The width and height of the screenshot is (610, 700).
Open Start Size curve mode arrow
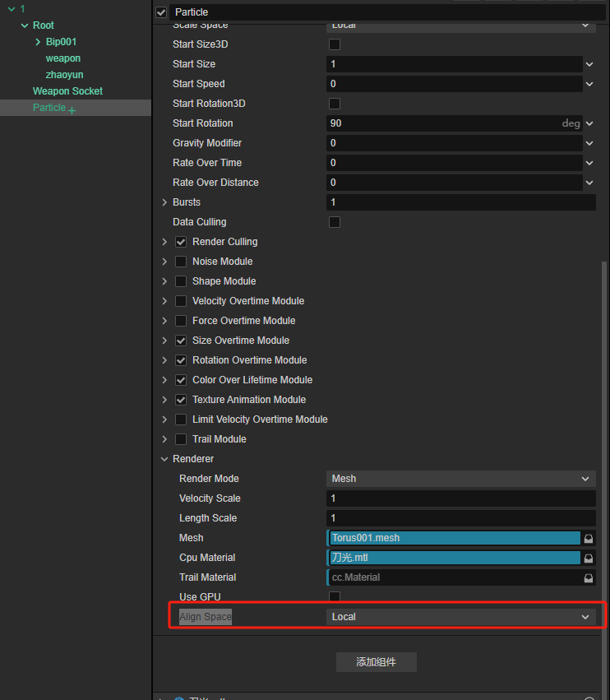[x=589, y=64]
